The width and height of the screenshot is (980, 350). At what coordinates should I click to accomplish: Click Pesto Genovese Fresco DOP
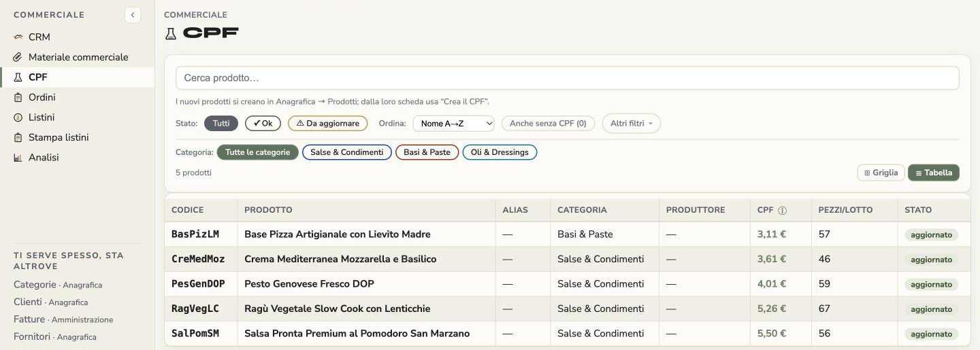[x=309, y=284]
